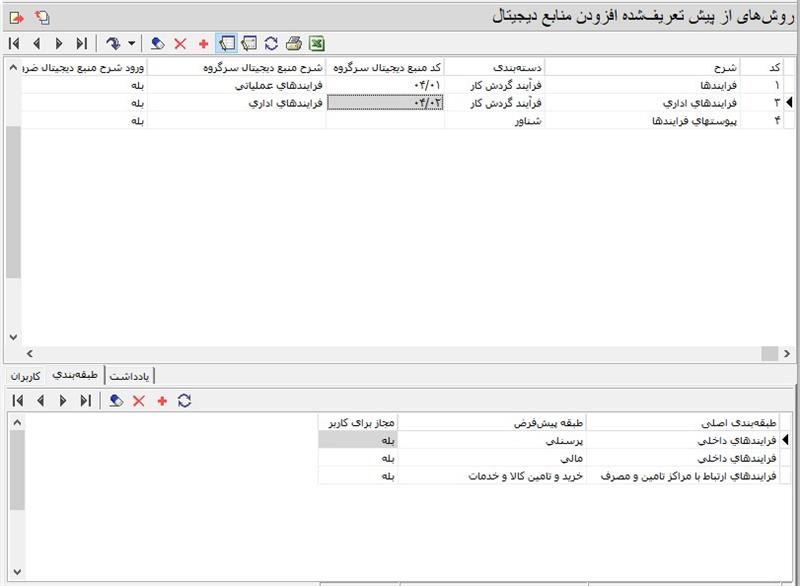Select the طبقه‌بندی tab
Viewport: 800px width, 586px height.
coord(77,375)
